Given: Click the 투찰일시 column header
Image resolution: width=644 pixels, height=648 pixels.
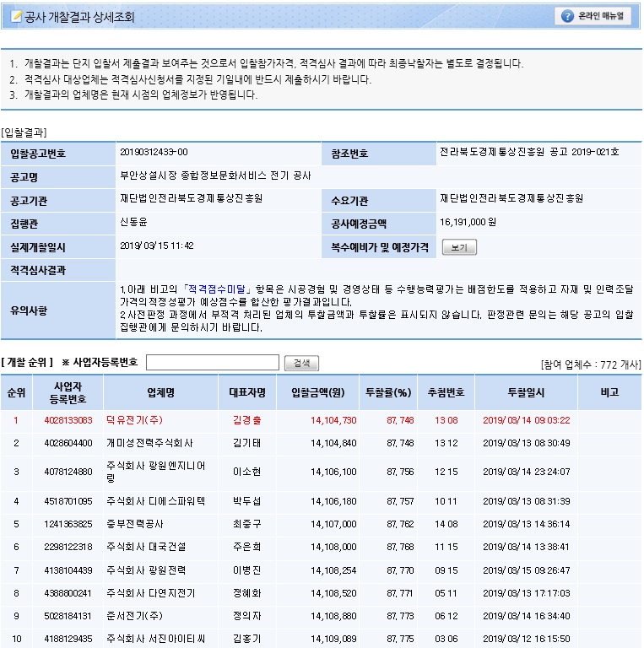Looking at the screenshot, I should point(526,392).
